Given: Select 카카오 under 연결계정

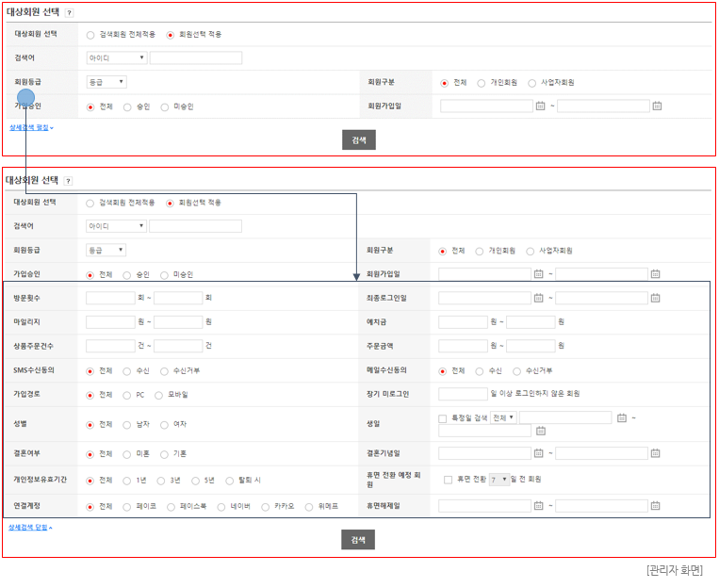Looking at the screenshot, I should click(x=265, y=507).
